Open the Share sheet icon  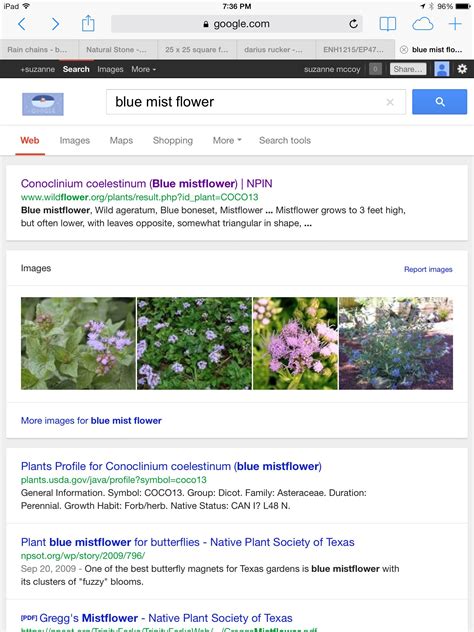(x=88, y=23)
